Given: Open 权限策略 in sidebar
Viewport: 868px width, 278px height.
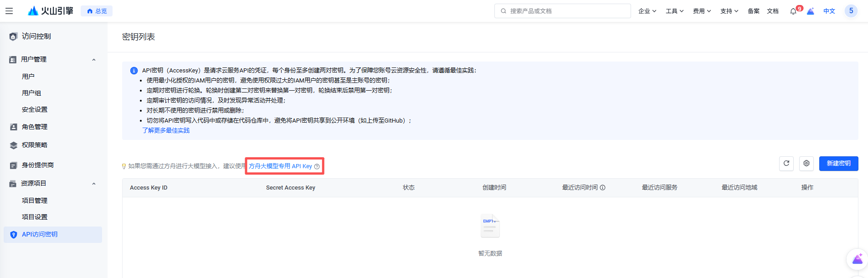Looking at the screenshot, I should 35,145.
